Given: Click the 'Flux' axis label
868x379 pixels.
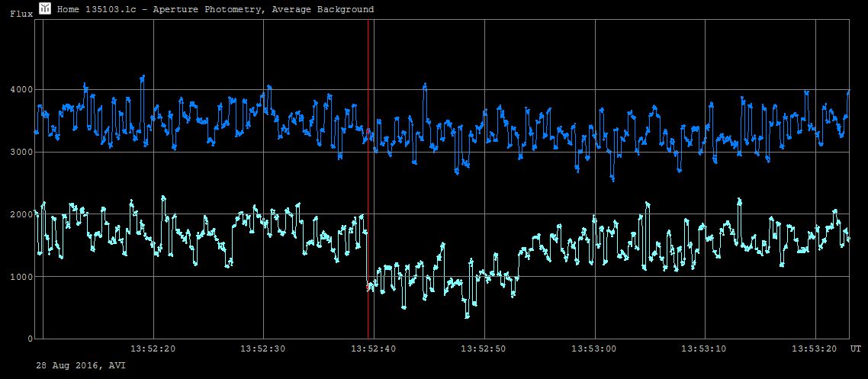Looking at the screenshot, I should (x=21, y=14).
